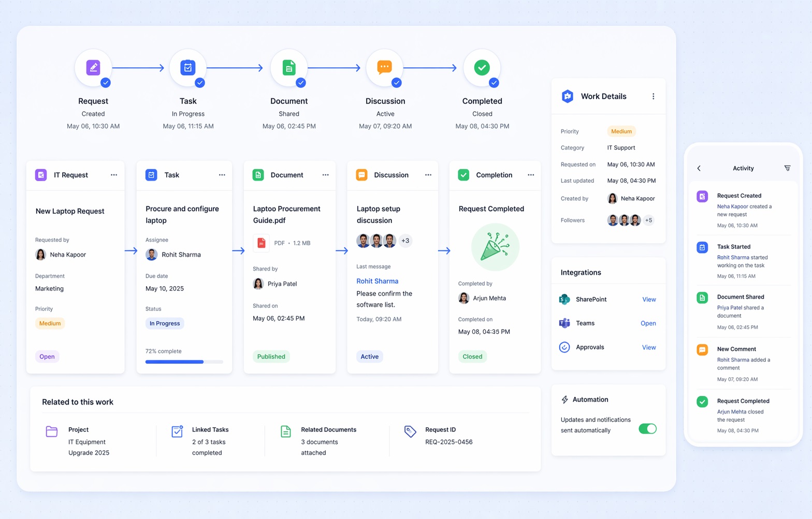Viewport: 812px width, 519px height.
Task: Click the Task Started activity icon
Action: coord(702,247)
